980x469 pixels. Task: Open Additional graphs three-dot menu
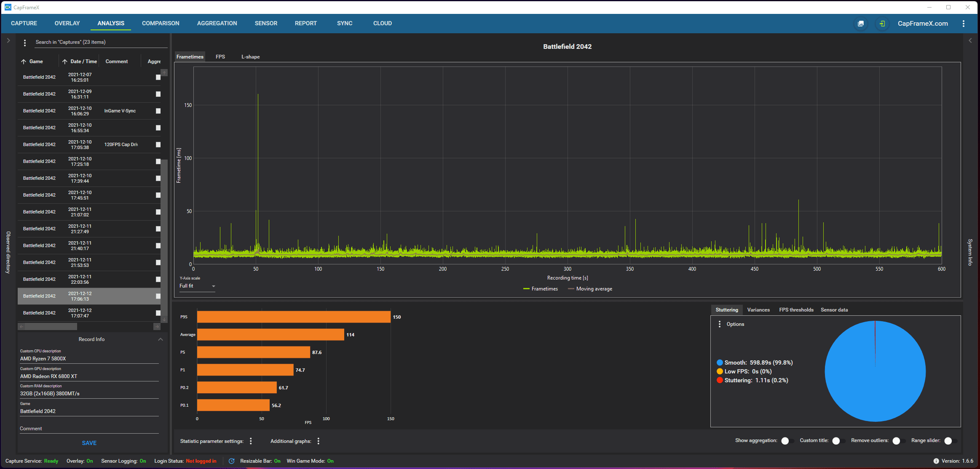point(318,441)
